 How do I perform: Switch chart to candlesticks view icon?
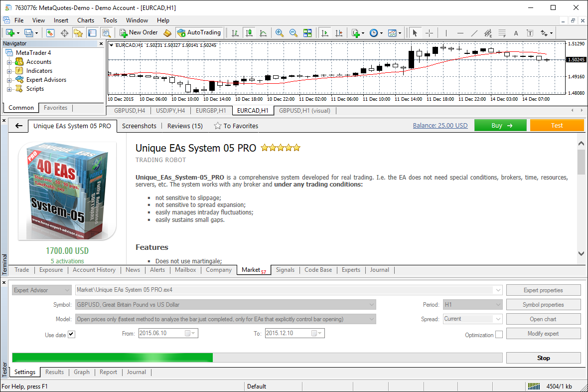pyautogui.click(x=249, y=33)
